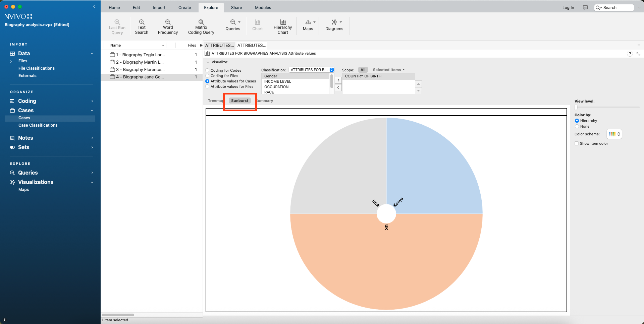Open the Maps toolbar menu
The image size is (644, 324).
pyautogui.click(x=309, y=25)
